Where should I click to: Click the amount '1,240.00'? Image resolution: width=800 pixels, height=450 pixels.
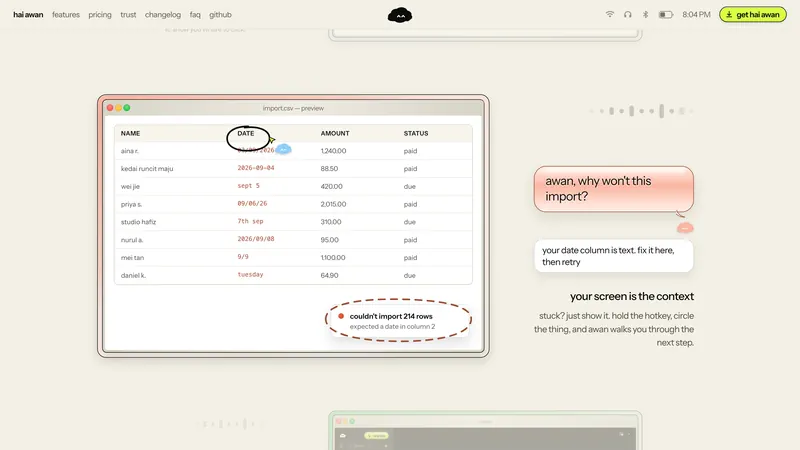pos(333,151)
